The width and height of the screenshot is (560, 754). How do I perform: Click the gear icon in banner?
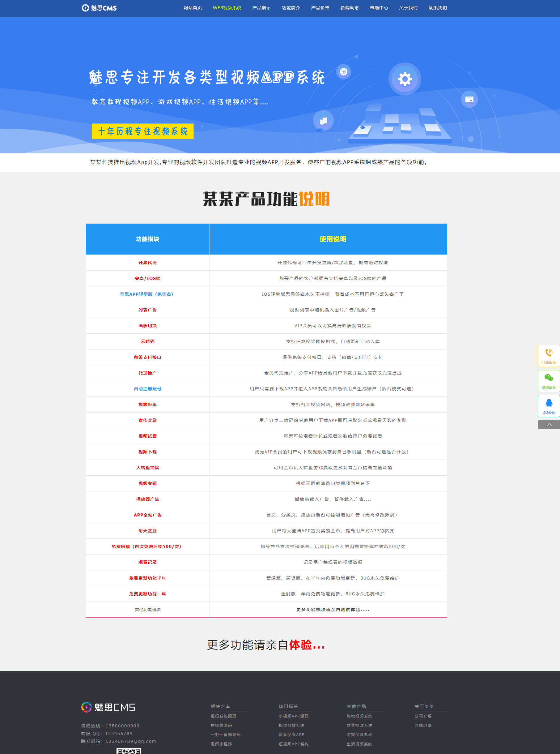(x=405, y=79)
